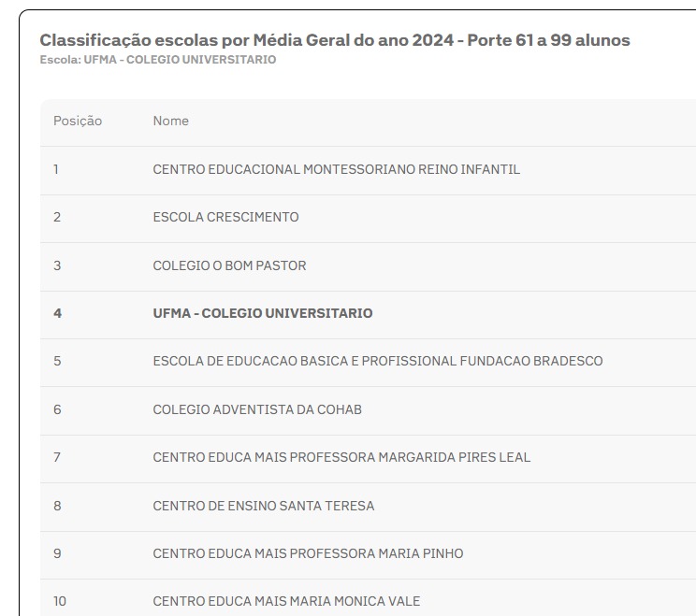Click position number 2 cell
This screenshot has width=696, height=616.
[57, 217]
